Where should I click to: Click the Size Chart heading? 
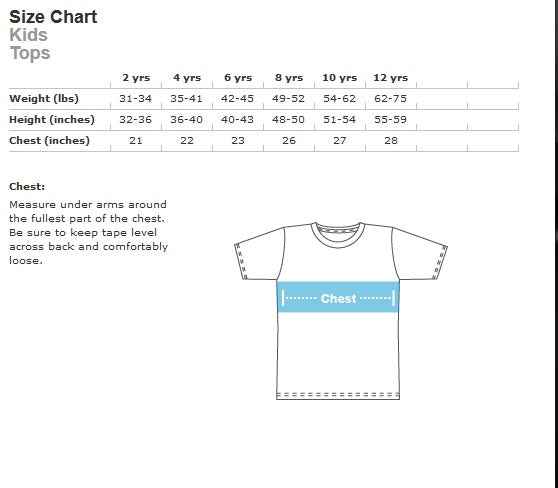point(53,17)
